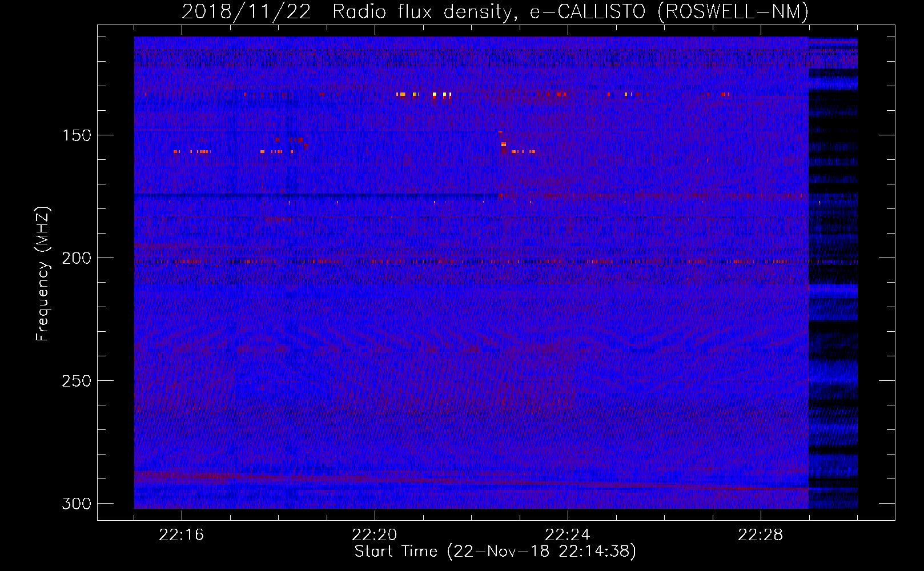Screen dimensions: 924x571
Task: Click the 'Frequency (MHZ)' axis label
Action: click(x=43, y=274)
